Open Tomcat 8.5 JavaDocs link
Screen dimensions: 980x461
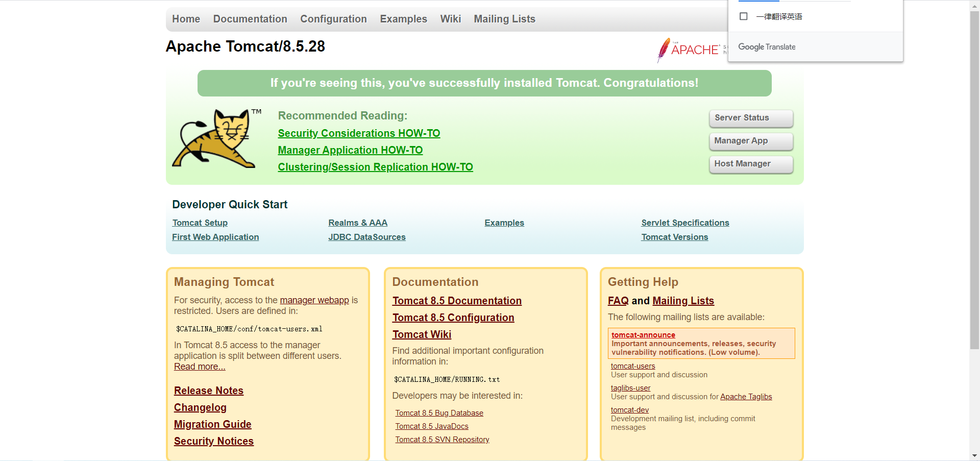pos(432,426)
